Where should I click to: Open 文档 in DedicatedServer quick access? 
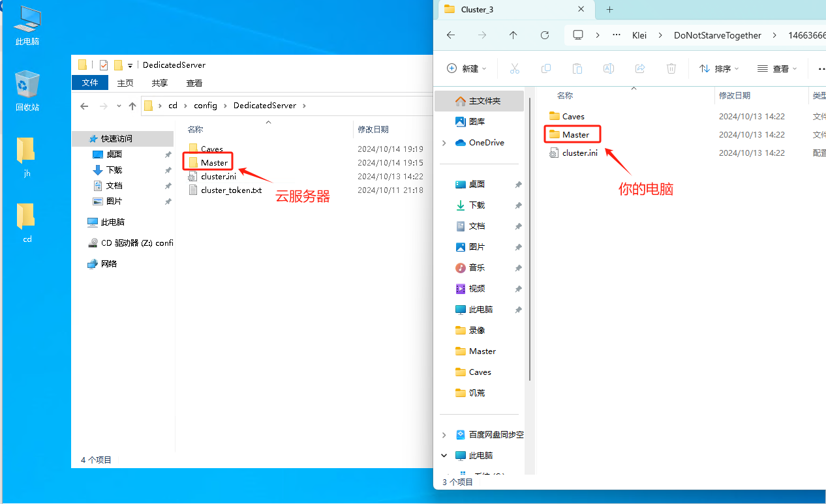(x=114, y=186)
